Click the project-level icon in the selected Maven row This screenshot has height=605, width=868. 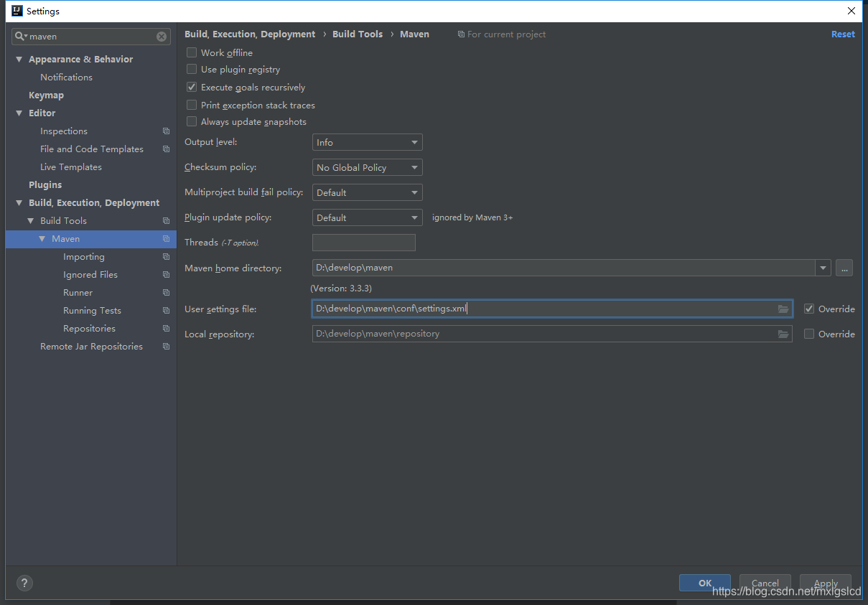tap(166, 239)
